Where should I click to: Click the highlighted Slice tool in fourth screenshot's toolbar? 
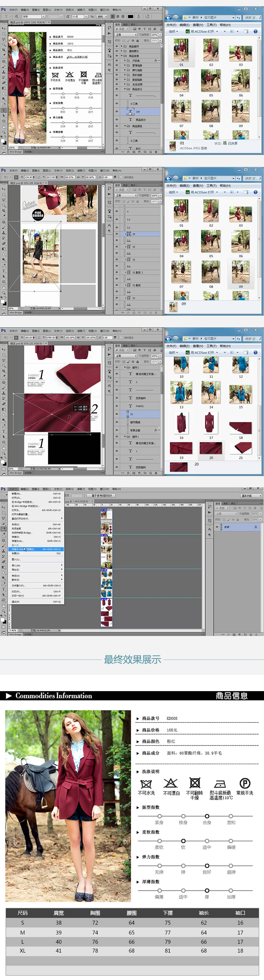[x=3, y=529]
